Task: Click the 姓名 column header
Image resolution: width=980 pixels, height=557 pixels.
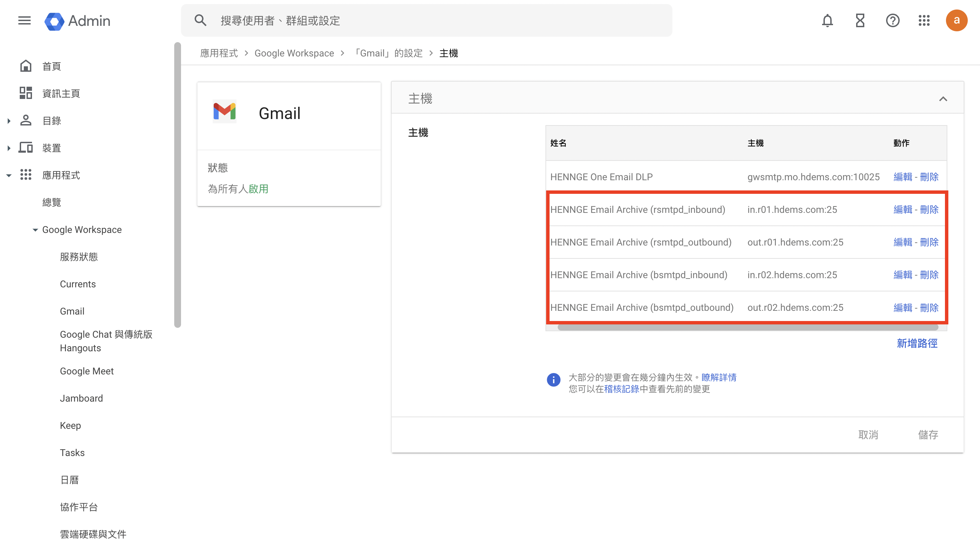Action: (558, 143)
